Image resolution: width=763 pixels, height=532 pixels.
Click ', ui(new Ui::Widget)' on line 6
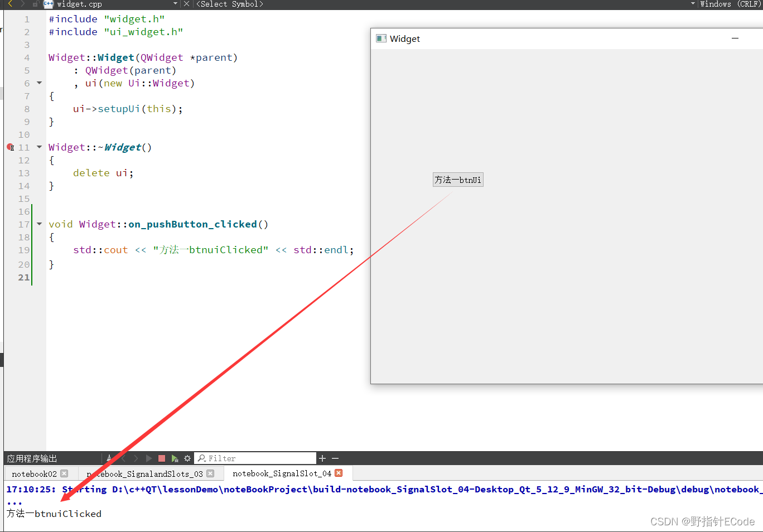pyautogui.click(x=134, y=83)
